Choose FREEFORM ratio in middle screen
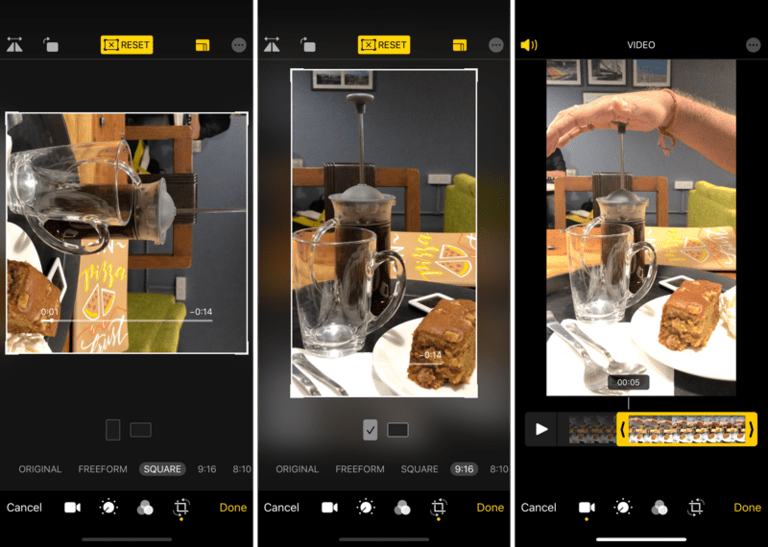Viewport: 768px width, 547px height. coord(360,469)
